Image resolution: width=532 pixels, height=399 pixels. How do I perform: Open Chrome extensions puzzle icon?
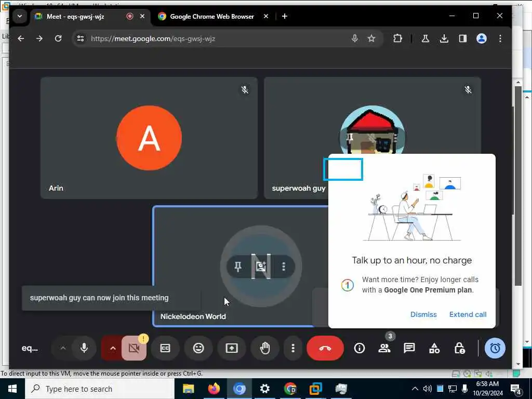pyautogui.click(x=397, y=38)
